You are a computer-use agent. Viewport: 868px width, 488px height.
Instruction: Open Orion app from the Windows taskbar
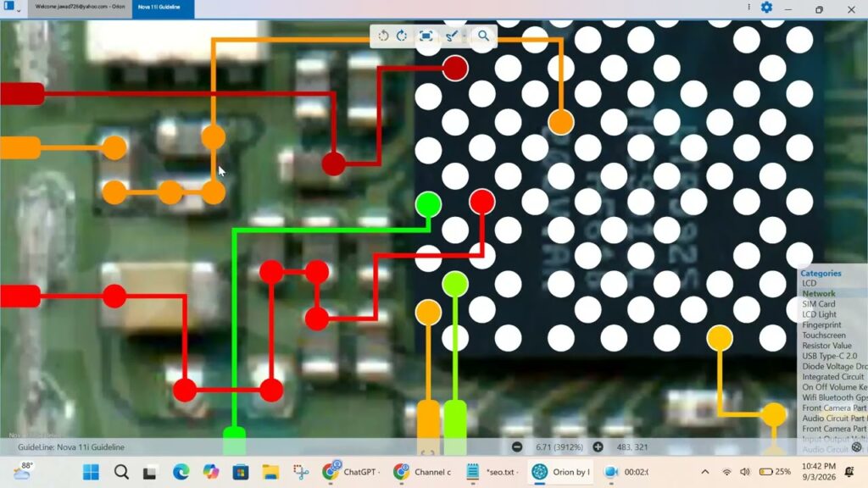click(560, 472)
